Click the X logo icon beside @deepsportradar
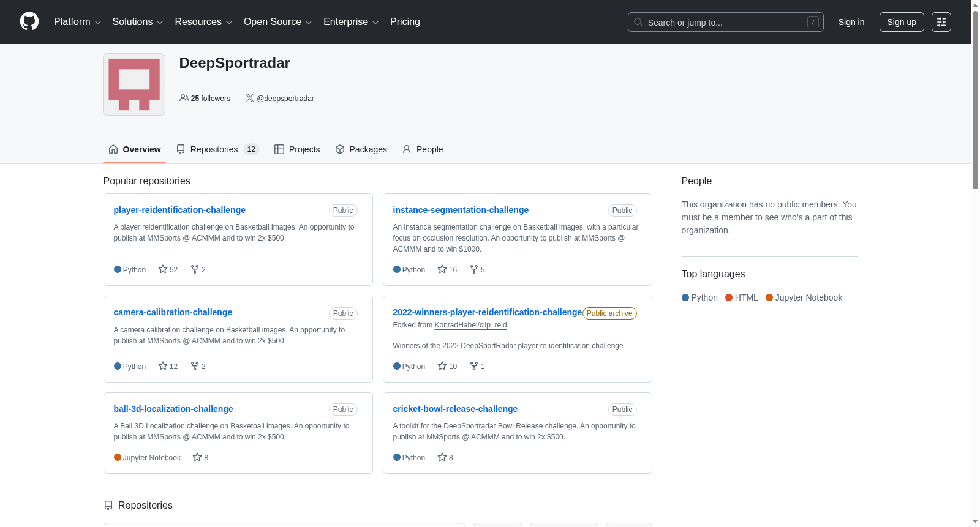 pyautogui.click(x=250, y=98)
